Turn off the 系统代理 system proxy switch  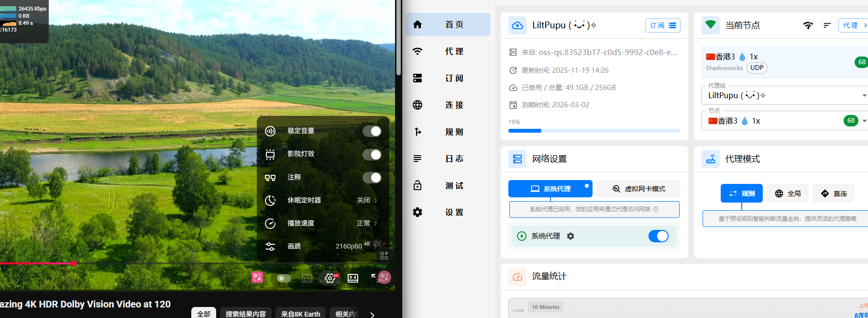[658, 236]
